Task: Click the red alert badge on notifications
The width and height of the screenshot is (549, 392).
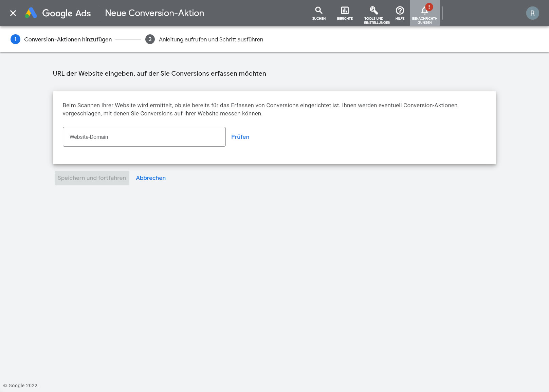Action: [x=429, y=7]
